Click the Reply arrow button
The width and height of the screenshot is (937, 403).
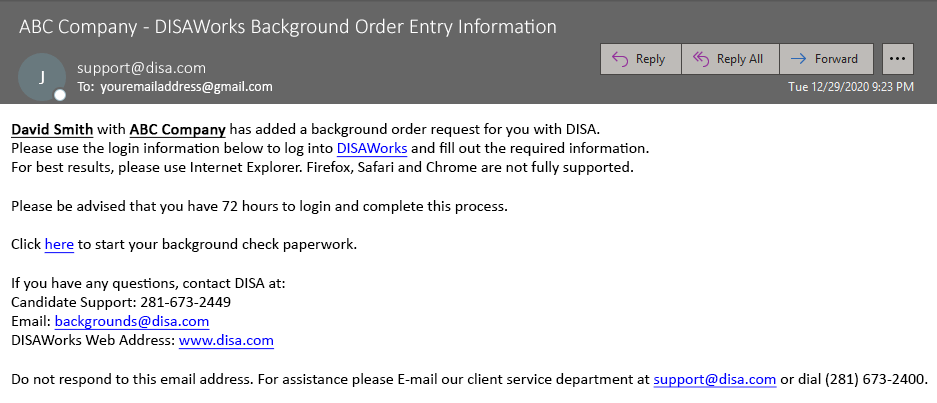[x=640, y=59]
